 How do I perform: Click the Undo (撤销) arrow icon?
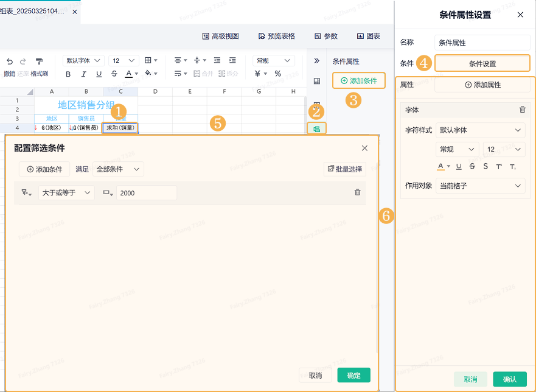[10, 61]
